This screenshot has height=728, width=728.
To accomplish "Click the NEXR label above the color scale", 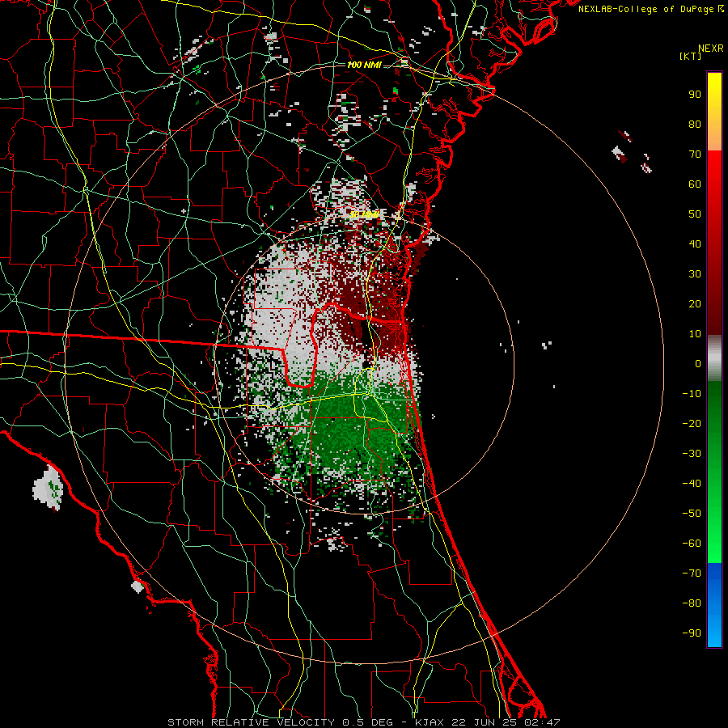I will 711,49.
